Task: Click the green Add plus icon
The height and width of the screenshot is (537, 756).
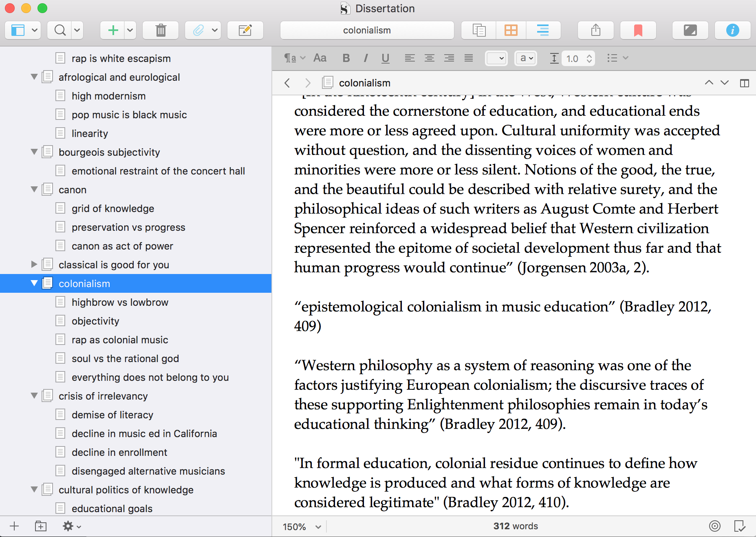Action: (x=113, y=30)
